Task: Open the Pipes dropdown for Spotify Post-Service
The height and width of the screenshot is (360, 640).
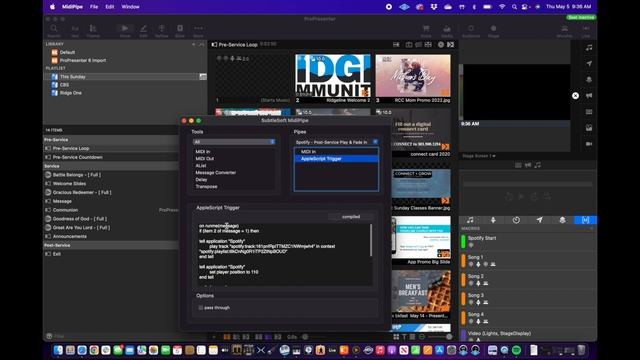Action: click(x=336, y=142)
